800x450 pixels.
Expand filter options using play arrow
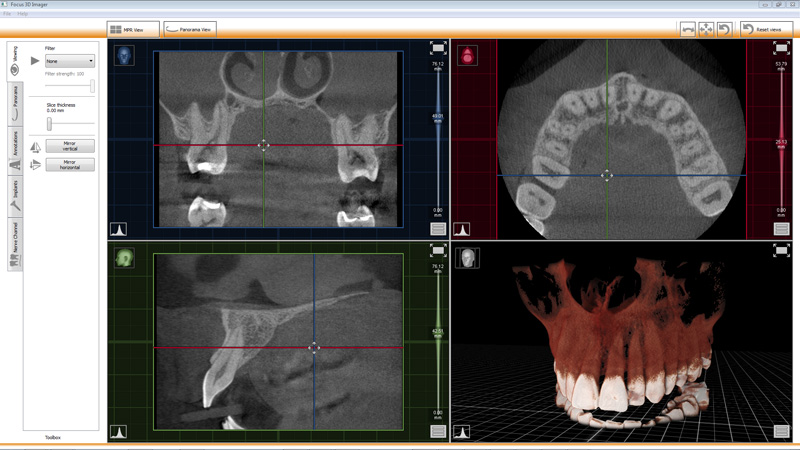pos(36,61)
